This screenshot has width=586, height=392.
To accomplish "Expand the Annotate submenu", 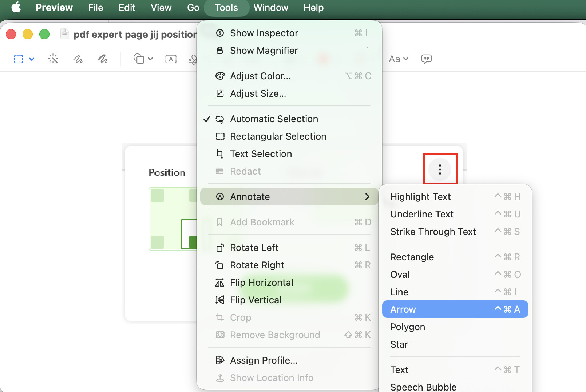I will click(x=289, y=197).
